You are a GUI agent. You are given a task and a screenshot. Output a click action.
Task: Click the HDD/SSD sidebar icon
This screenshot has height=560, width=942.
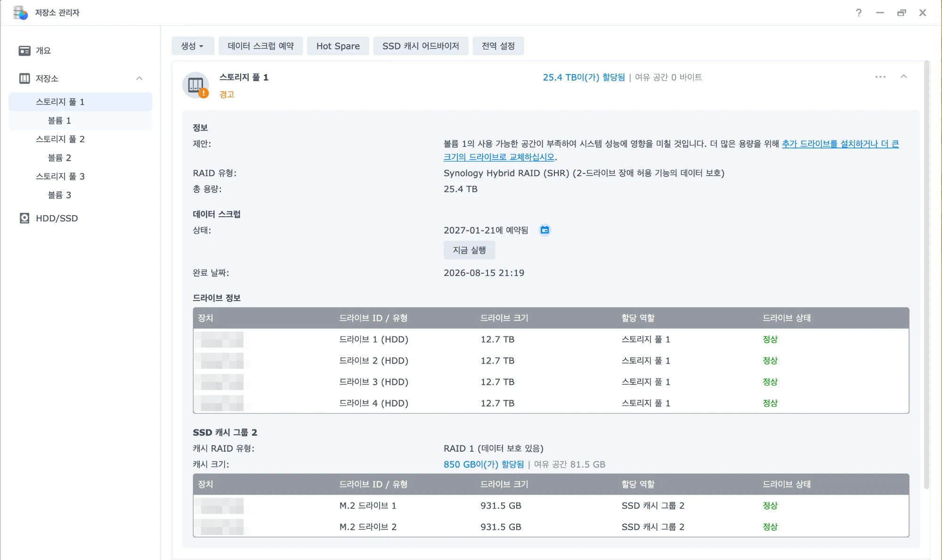click(24, 218)
